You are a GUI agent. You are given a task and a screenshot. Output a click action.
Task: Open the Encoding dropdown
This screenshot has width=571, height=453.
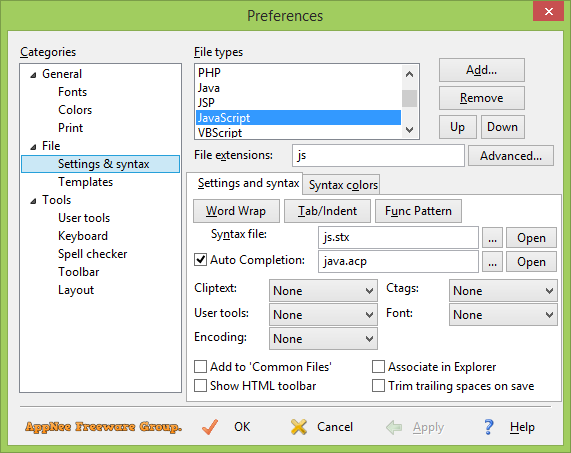click(323, 339)
